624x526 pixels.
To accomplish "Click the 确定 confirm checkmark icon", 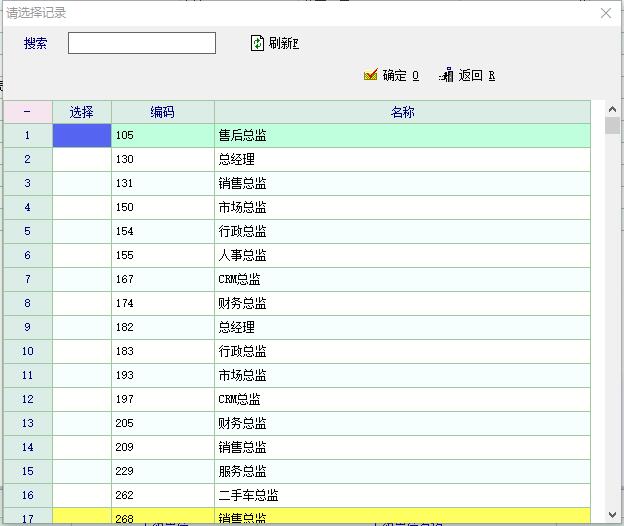I will coord(371,75).
